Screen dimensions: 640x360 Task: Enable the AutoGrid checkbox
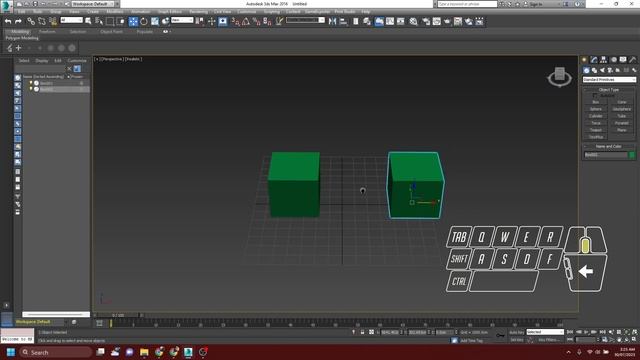(595, 96)
